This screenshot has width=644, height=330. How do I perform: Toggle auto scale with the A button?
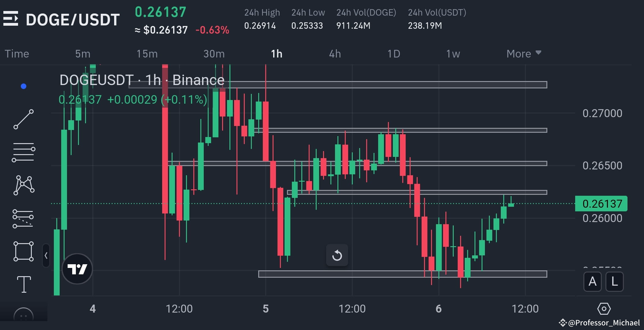[x=593, y=282]
